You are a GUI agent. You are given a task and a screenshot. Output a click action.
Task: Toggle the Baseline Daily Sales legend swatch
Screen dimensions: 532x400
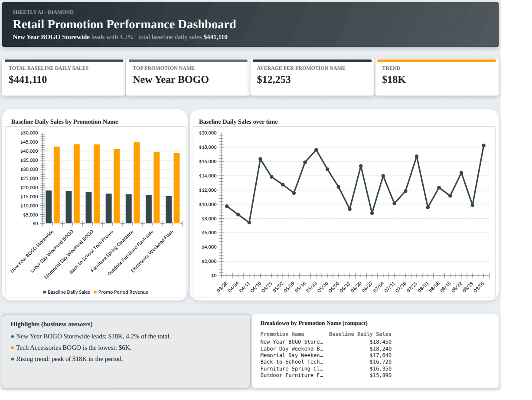pyautogui.click(x=44, y=292)
